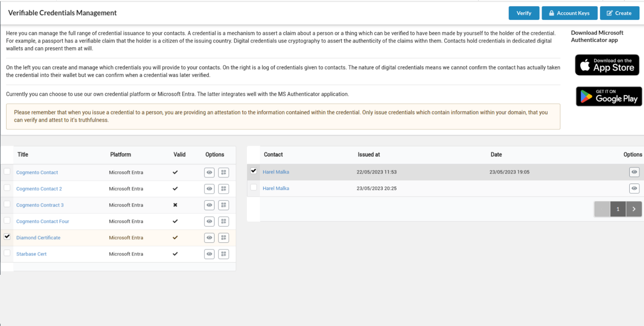The width and height of the screenshot is (644, 326).
Task: Download from the App Store badge
Action: 607,65
